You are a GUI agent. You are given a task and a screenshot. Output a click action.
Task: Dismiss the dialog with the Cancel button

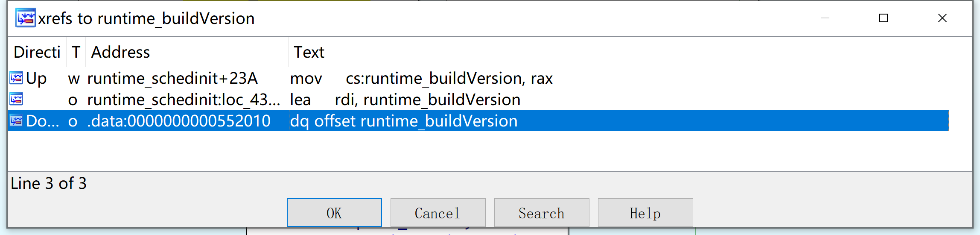click(438, 212)
